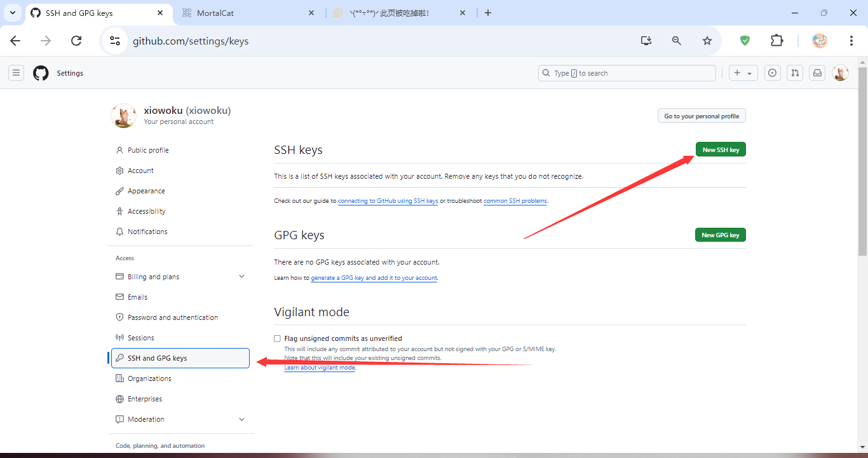Click the Type / to search field

(x=627, y=73)
